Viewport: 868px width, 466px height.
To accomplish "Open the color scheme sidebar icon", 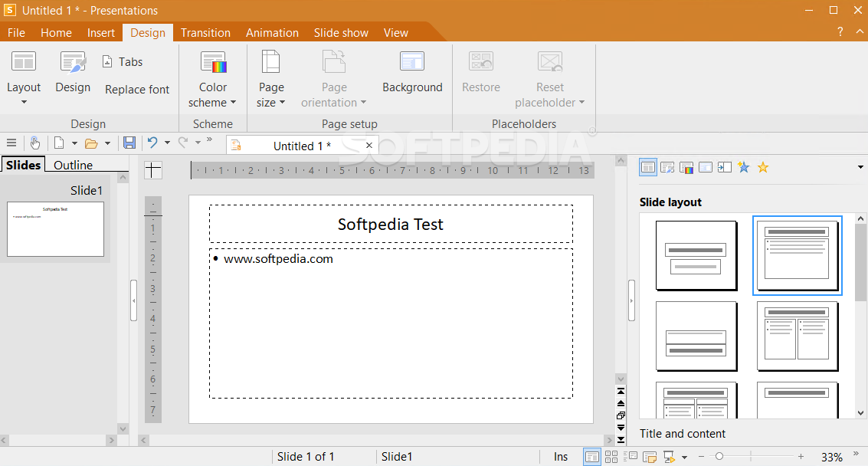I will [x=686, y=167].
